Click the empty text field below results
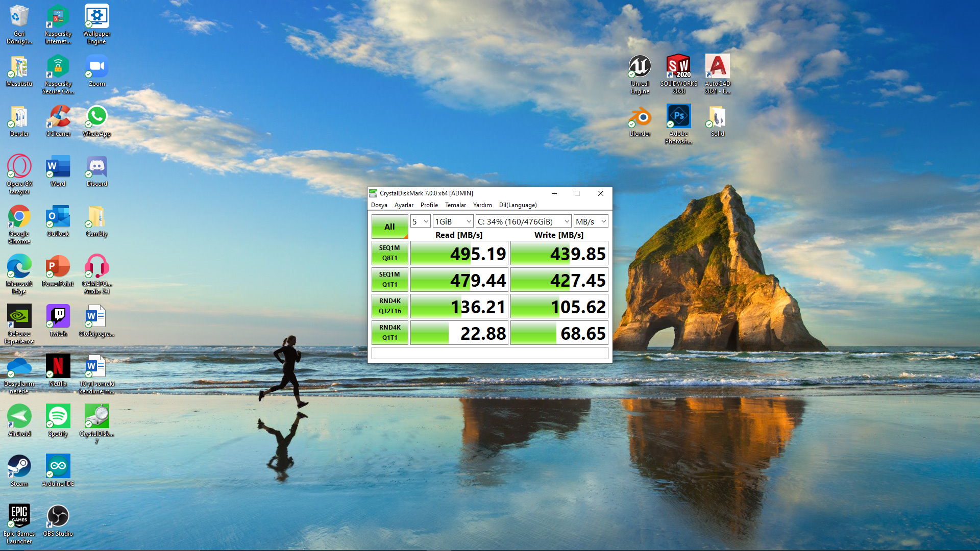This screenshot has width=980, height=551. click(x=489, y=353)
